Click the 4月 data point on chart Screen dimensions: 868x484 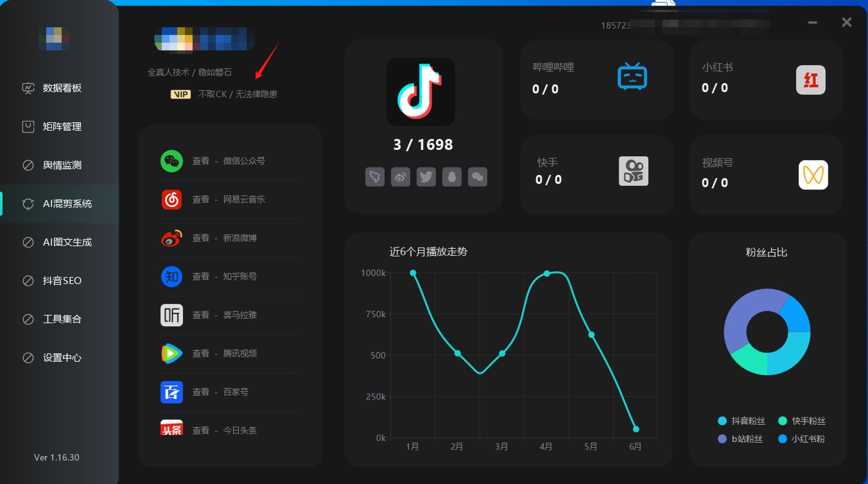click(547, 273)
